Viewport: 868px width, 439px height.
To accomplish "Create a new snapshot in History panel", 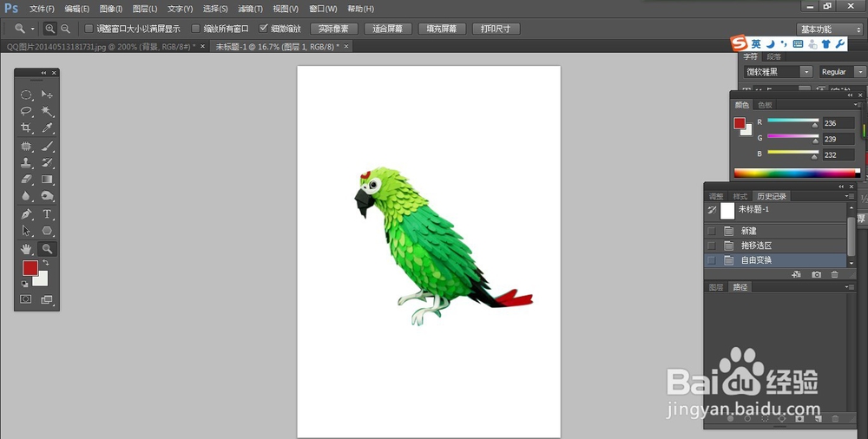I will click(x=816, y=274).
